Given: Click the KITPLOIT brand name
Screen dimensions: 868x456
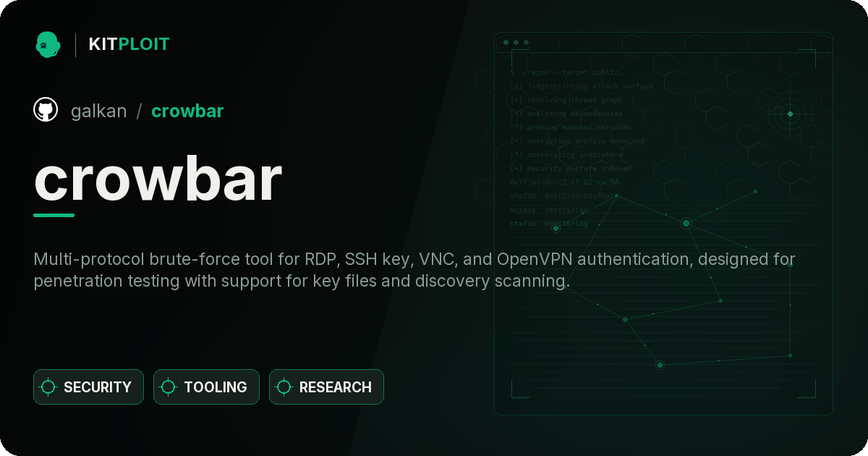Looking at the screenshot, I should click(129, 44).
